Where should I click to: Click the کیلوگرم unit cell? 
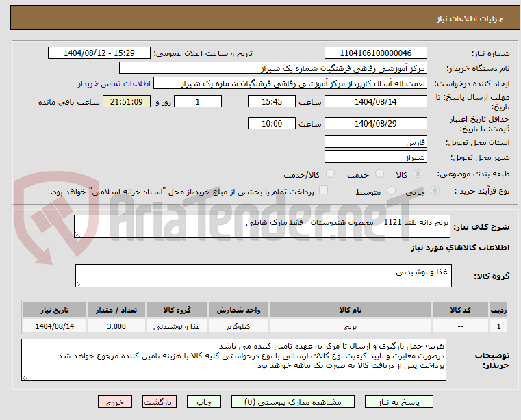pyautogui.click(x=238, y=326)
